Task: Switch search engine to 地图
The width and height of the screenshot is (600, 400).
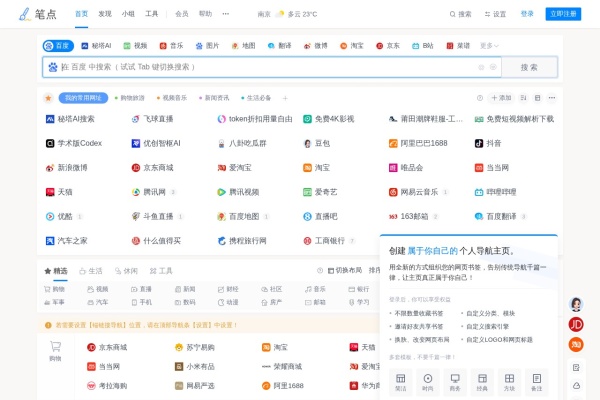Action: 243,46
